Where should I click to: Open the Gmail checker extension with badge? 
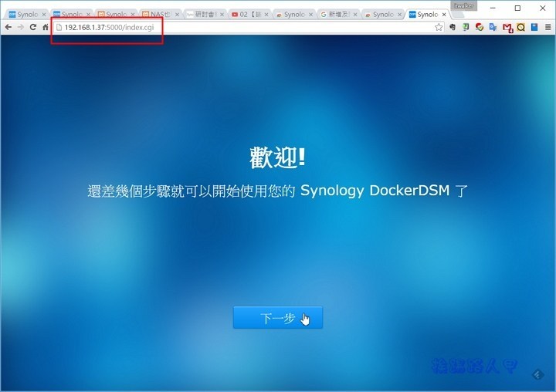pos(507,28)
